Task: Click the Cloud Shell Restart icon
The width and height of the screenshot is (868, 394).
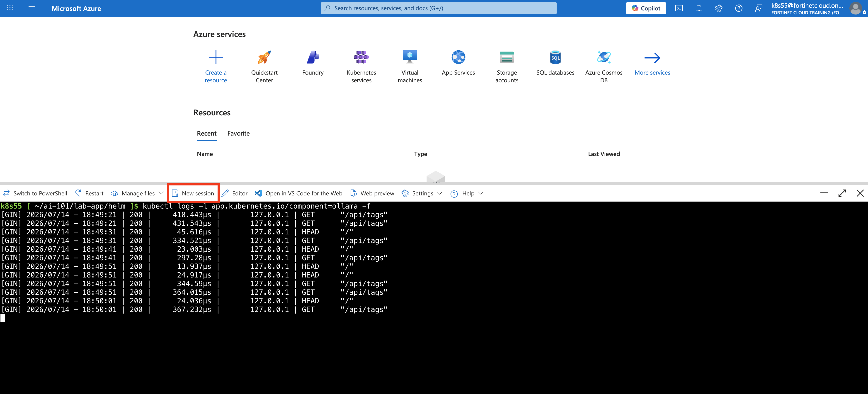Action: click(x=78, y=193)
